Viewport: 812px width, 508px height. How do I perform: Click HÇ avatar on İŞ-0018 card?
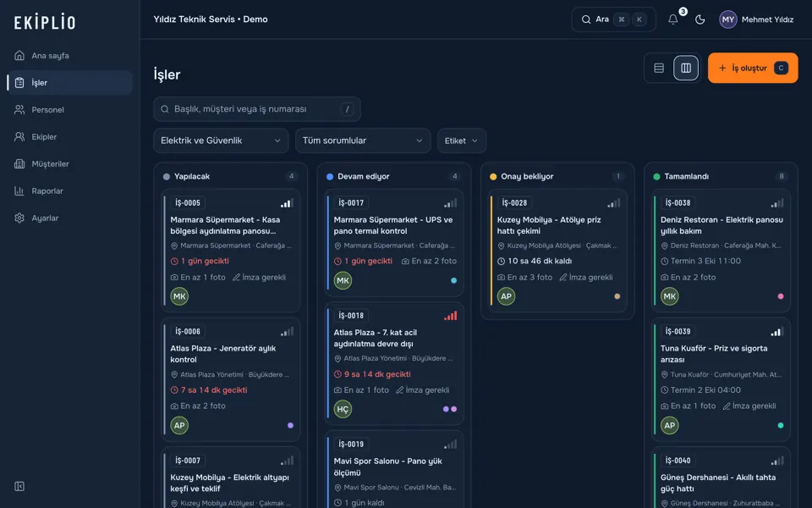coord(343,409)
